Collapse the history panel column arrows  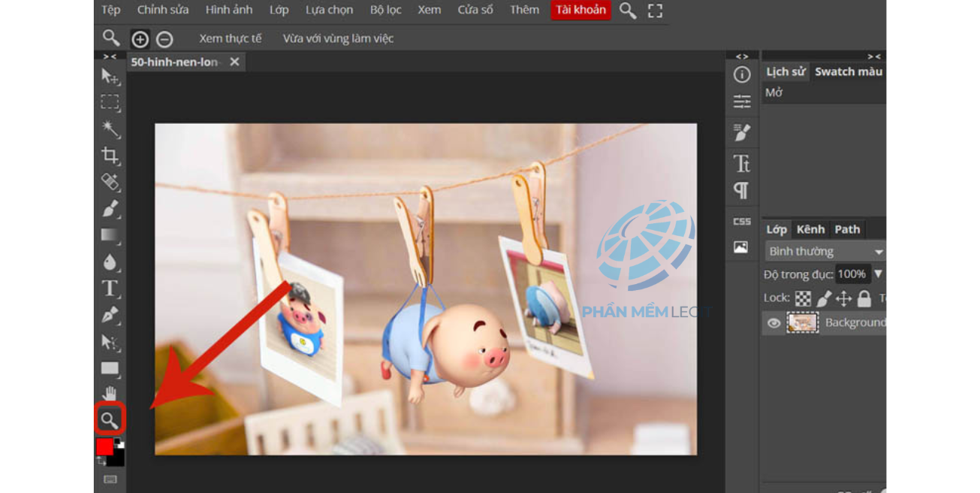click(874, 56)
